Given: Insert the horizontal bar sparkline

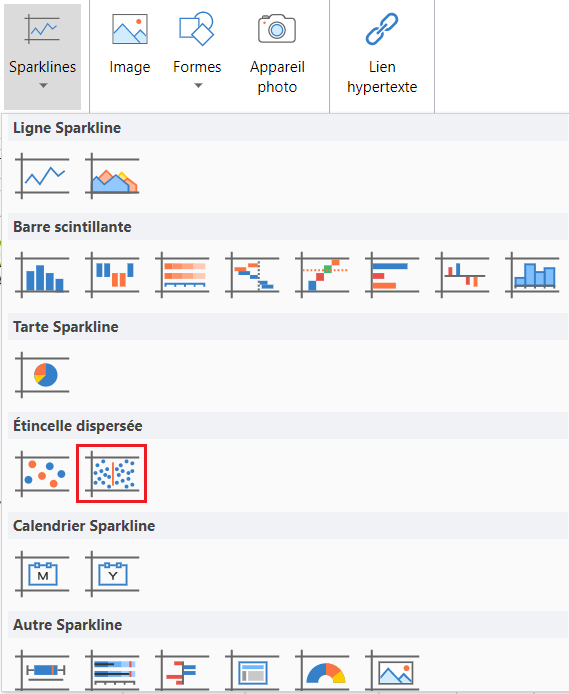Looking at the screenshot, I should (x=392, y=275).
